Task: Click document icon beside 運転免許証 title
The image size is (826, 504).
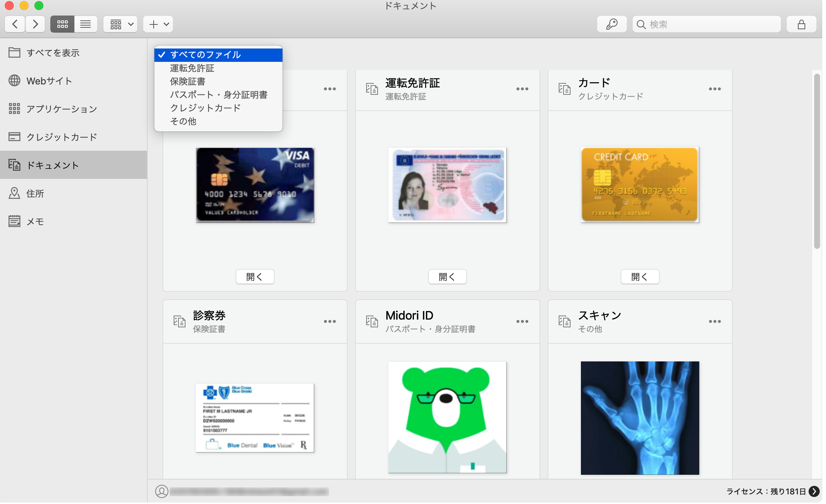Action: [x=372, y=89]
